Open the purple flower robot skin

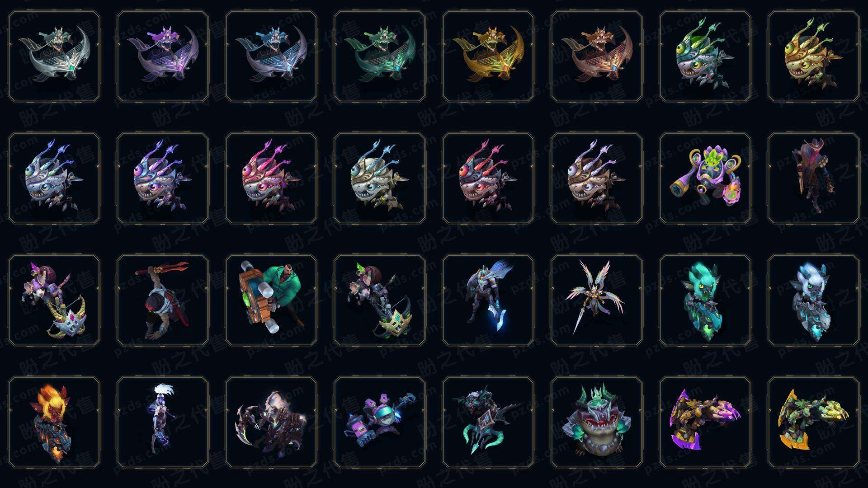705,178
